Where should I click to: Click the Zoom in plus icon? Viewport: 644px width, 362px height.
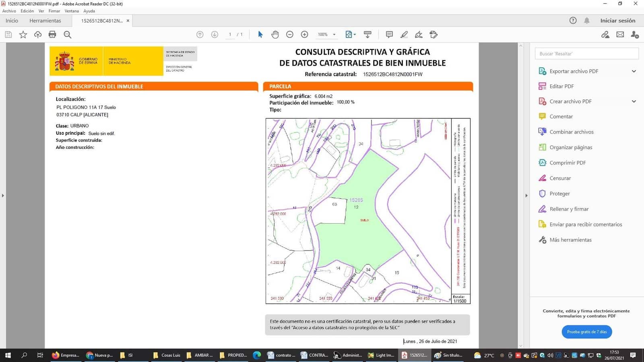pos(304,35)
